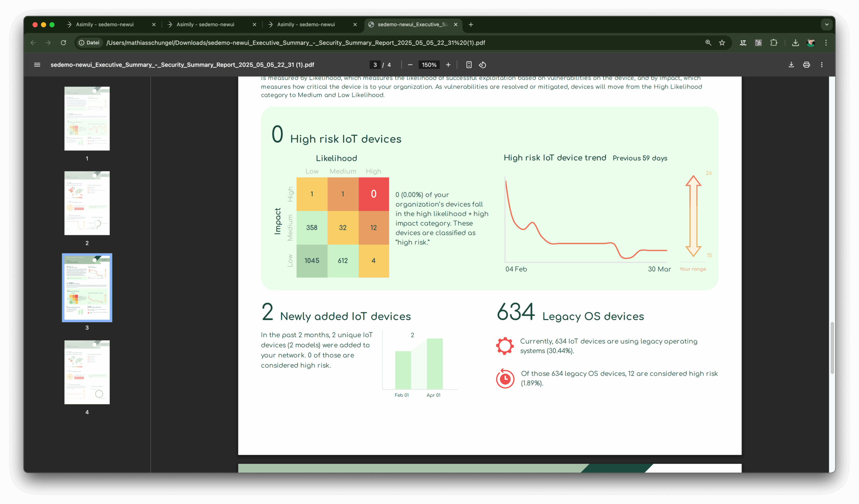
Task: Open the profile avatar
Action: tap(811, 43)
